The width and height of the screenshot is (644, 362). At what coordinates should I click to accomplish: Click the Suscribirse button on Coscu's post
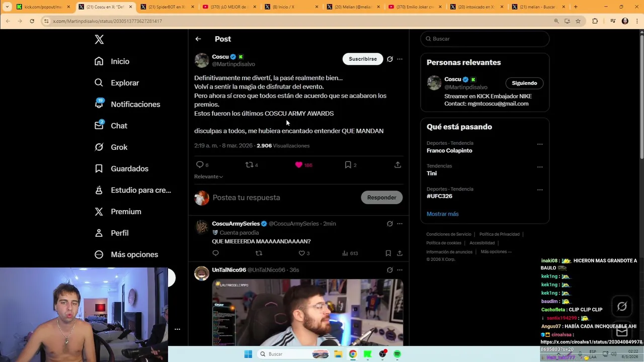pos(363,59)
